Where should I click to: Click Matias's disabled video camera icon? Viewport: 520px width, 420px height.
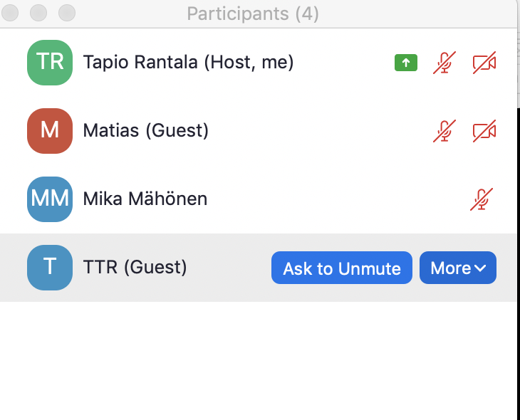click(484, 131)
